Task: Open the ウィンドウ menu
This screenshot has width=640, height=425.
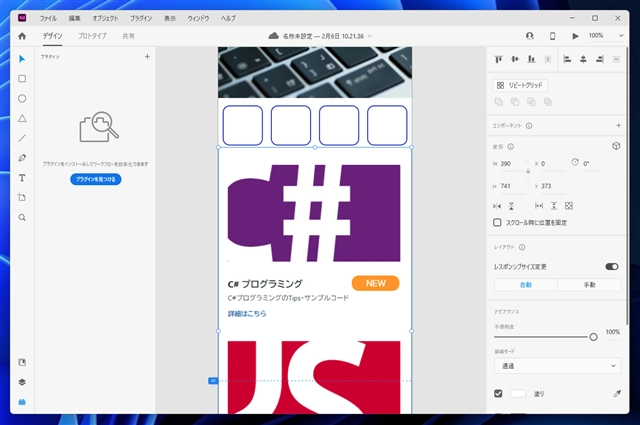Action: (x=198, y=18)
